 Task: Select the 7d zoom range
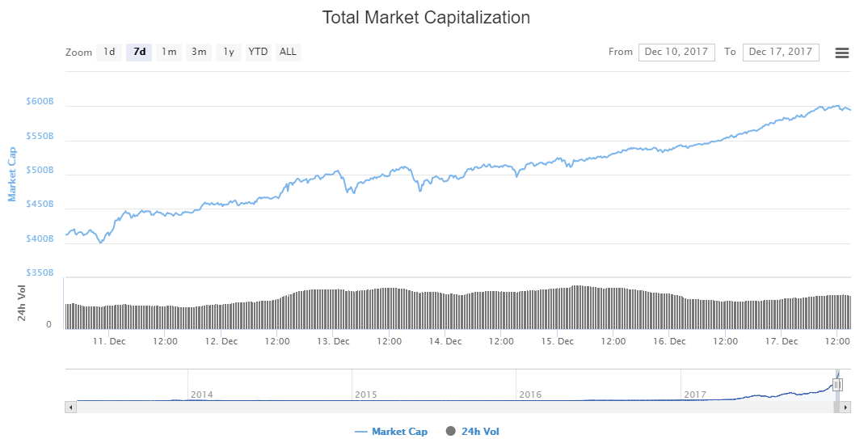coord(139,53)
